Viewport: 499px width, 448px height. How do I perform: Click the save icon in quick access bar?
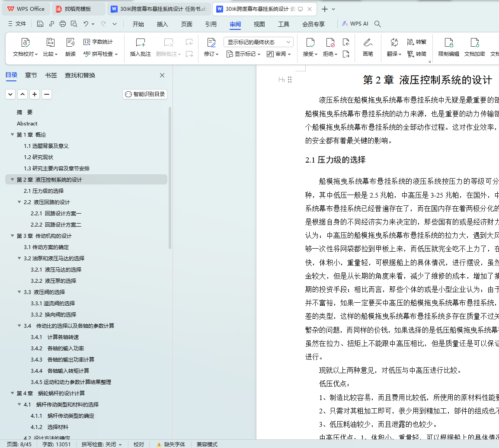tap(40, 24)
